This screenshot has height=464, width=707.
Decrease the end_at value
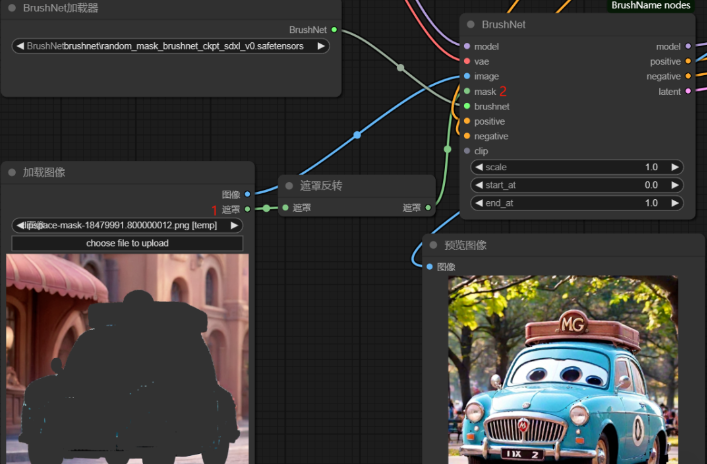pos(479,203)
